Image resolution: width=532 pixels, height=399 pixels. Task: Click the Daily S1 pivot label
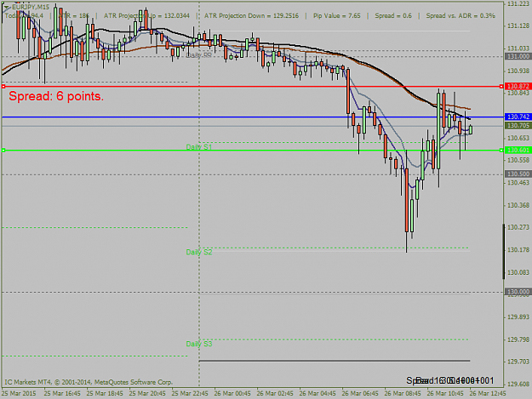click(199, 147)
